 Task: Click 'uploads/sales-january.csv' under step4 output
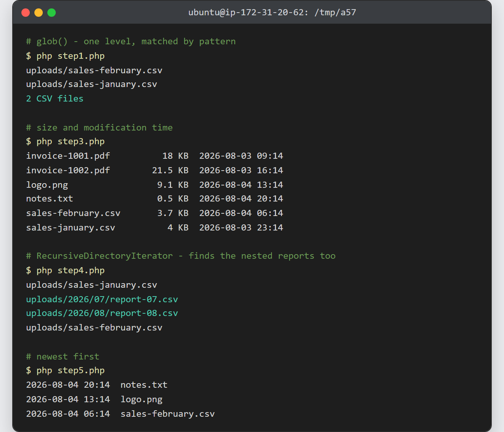tap(92, 285)
